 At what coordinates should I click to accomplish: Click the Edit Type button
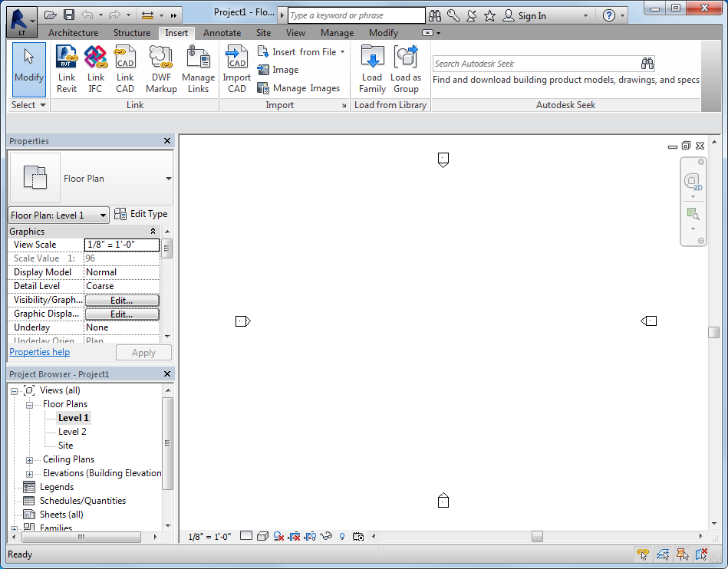point(140,214)
